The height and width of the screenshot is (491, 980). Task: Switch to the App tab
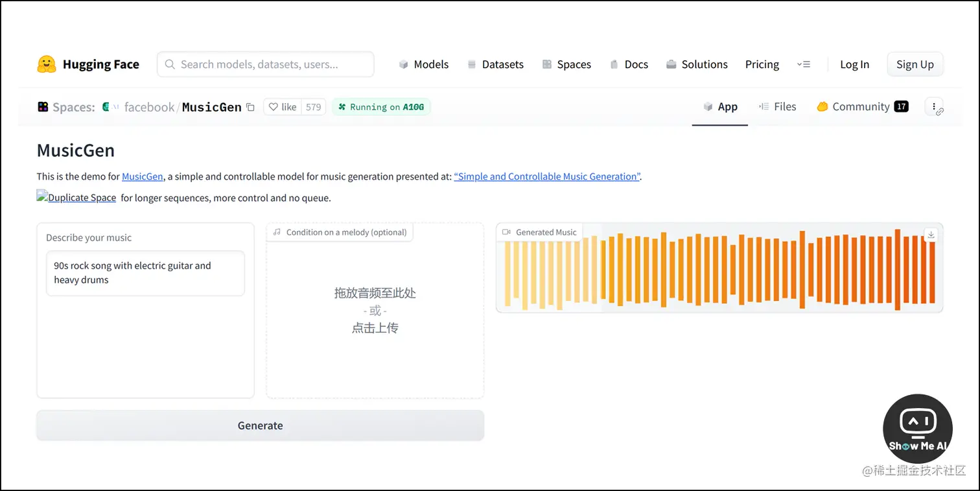[720, 107]
